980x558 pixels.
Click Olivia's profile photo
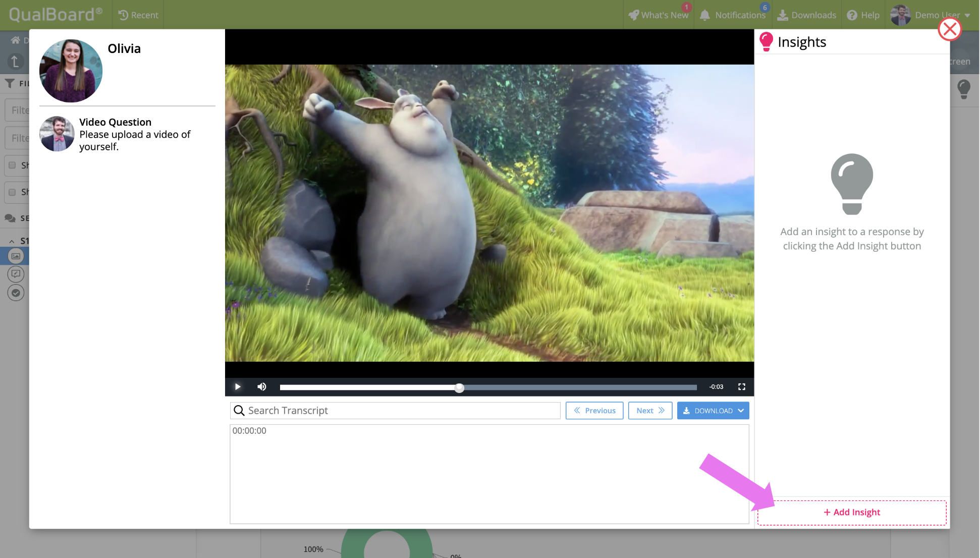click(x=71, y=71)
